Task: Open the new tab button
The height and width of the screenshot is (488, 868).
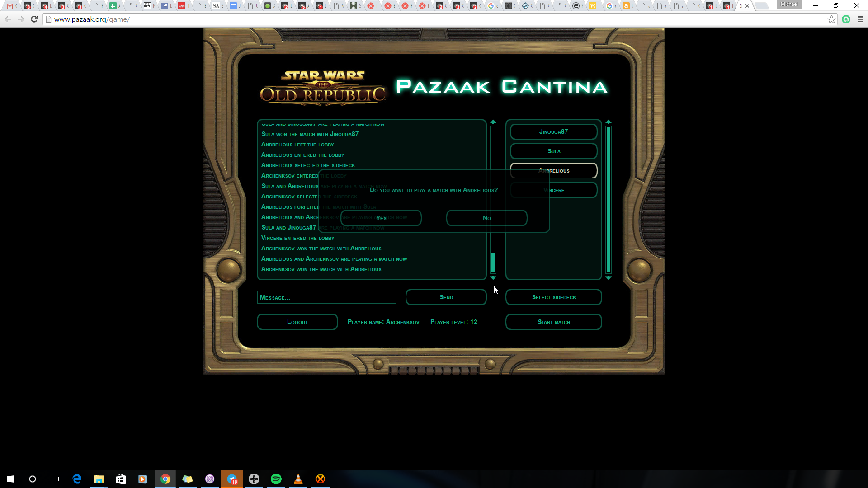Action: pos(762,6)
